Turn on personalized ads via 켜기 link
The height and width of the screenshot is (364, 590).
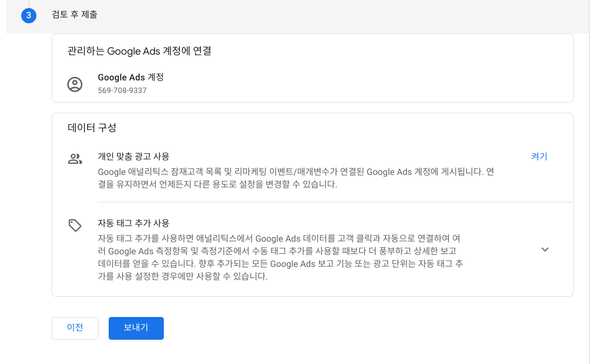539,156
